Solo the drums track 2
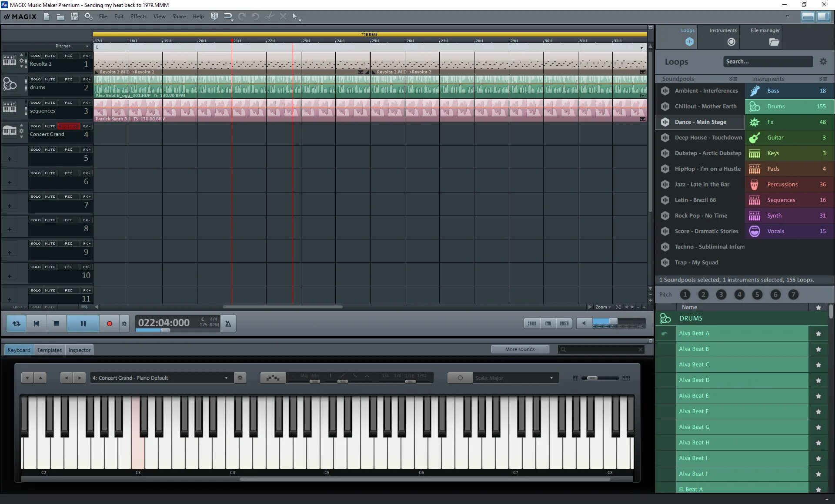The width and height of the screenshot is (835, 504). pyautogui.click(x=35, y=79)
